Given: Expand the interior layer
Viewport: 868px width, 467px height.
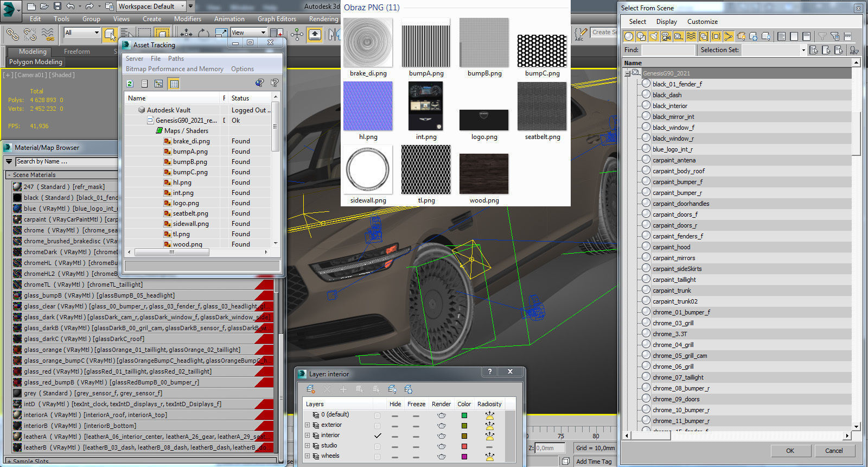Looking at the screenshot, I should tap(308, 436).
